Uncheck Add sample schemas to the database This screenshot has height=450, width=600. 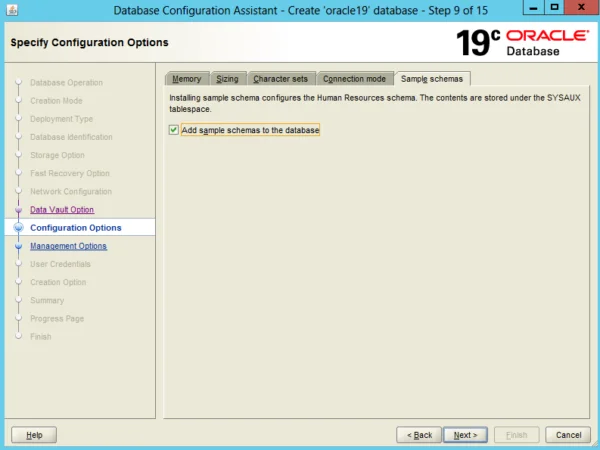click(174, 130)
